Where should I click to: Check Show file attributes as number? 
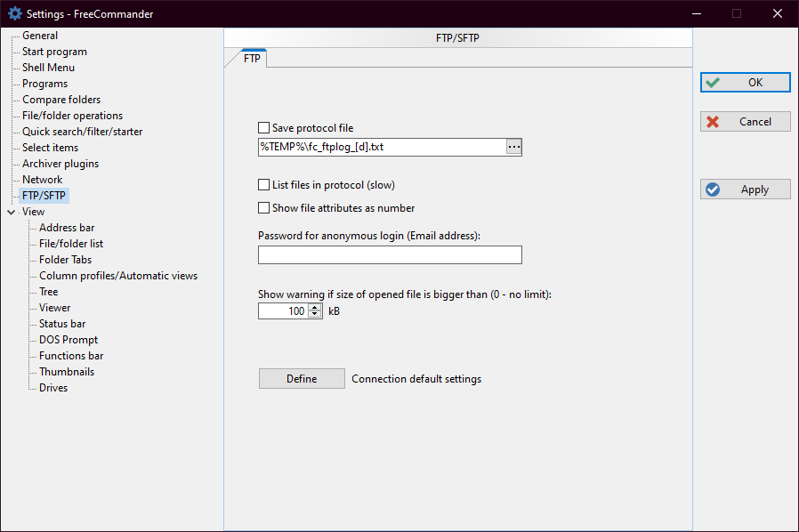(x=263, y=208)
